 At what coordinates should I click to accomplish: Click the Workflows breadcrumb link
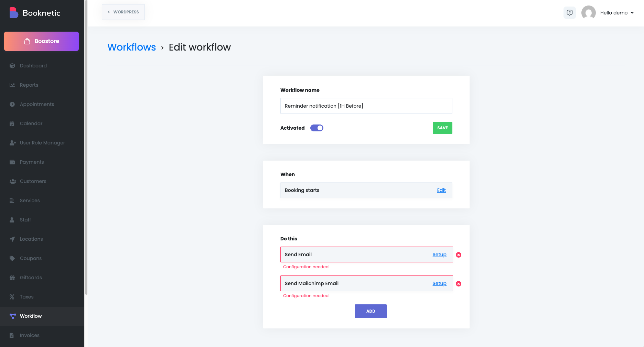click(131, 47)
